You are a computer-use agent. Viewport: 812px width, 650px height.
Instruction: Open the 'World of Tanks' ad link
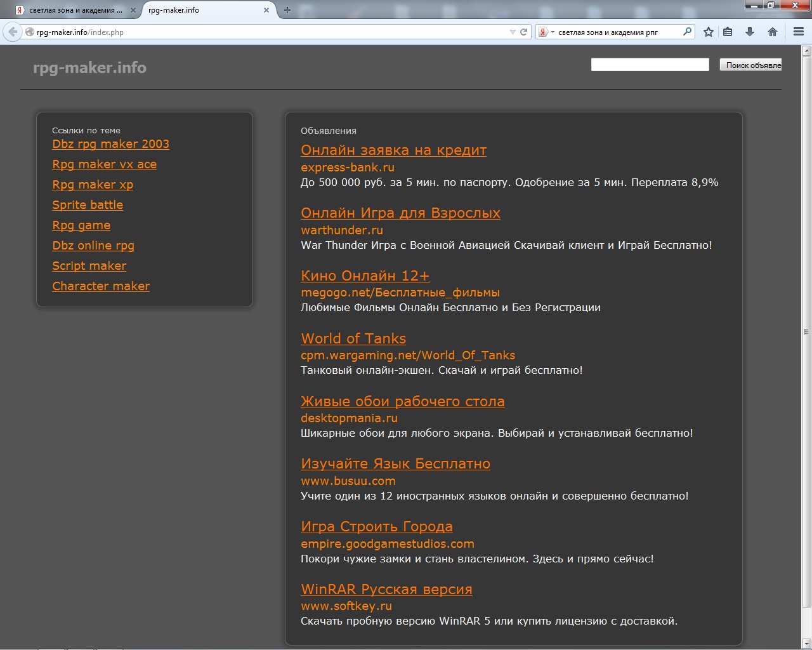pyautogui.click(x=353, y=338)
